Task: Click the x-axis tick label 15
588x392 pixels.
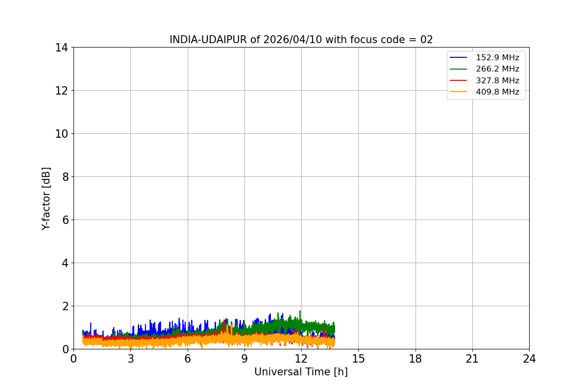Action: coord(358,359)
